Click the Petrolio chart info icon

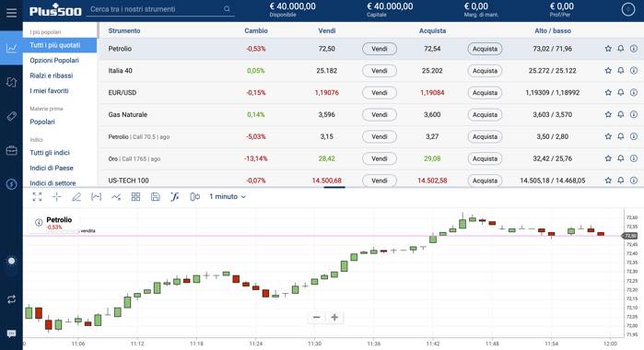coord(39,222)
